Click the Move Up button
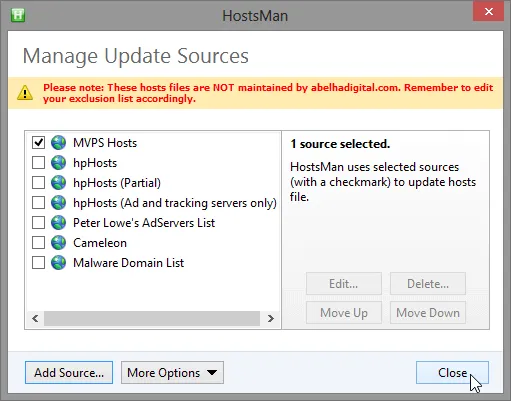The width and height of the screenshot is (511, 401). (344, 313)
